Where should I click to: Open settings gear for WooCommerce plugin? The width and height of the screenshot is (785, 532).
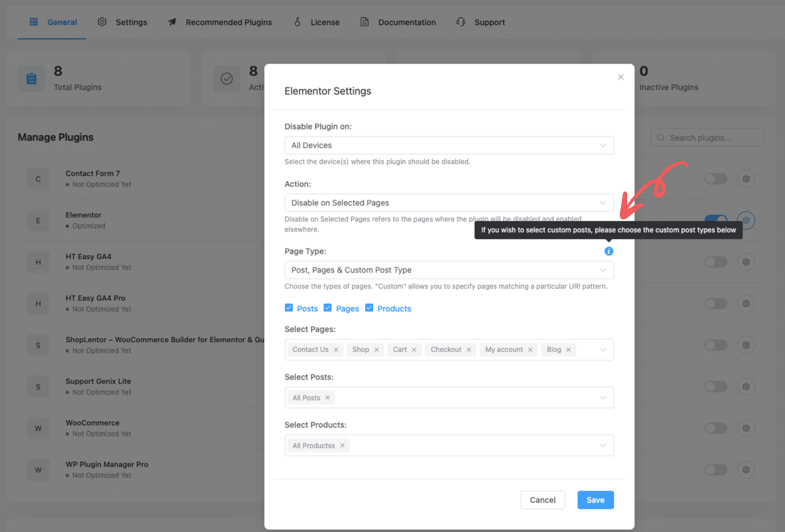tap(746, 428)
